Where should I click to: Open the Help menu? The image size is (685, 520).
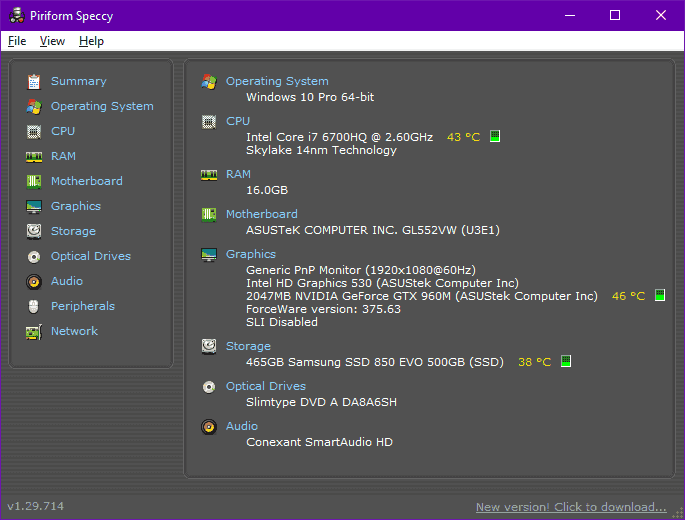click(x=91, y=41)
